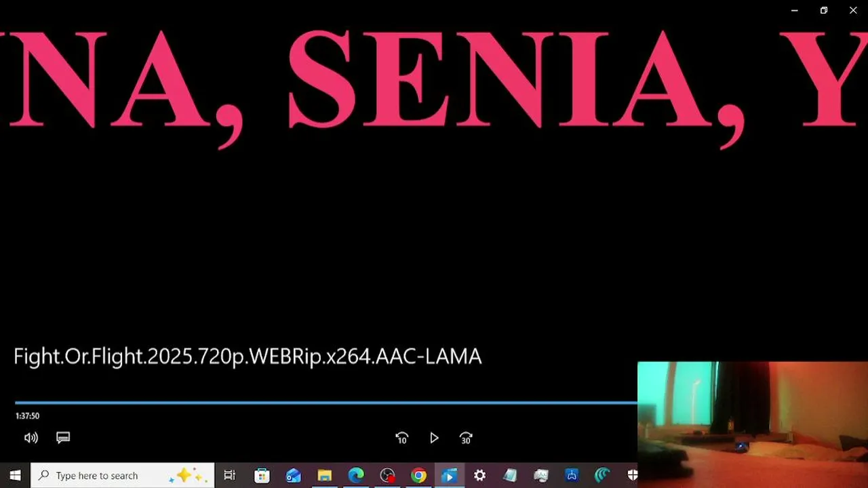Click the 1:37:50 elapsed time label

tap(28, 416)
